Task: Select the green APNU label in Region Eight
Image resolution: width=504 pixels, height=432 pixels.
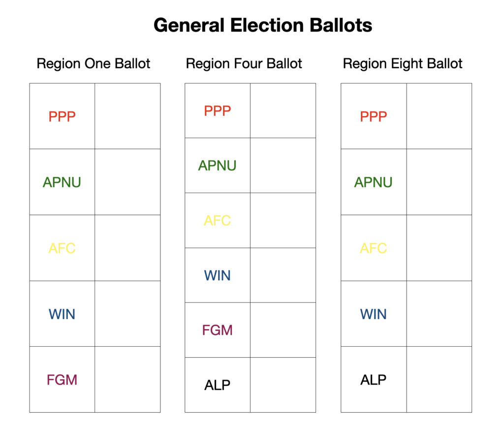Action: 374,182
